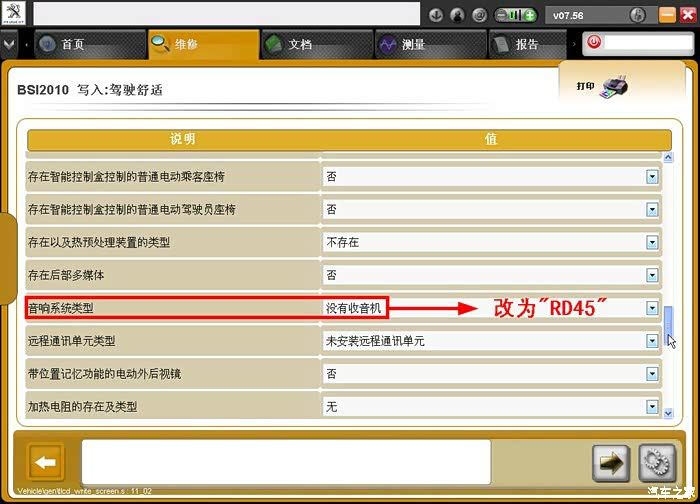Screen dimensions: 700x504
Task: Click the battery level indicator icon
Action: click(x=515, y=15)
